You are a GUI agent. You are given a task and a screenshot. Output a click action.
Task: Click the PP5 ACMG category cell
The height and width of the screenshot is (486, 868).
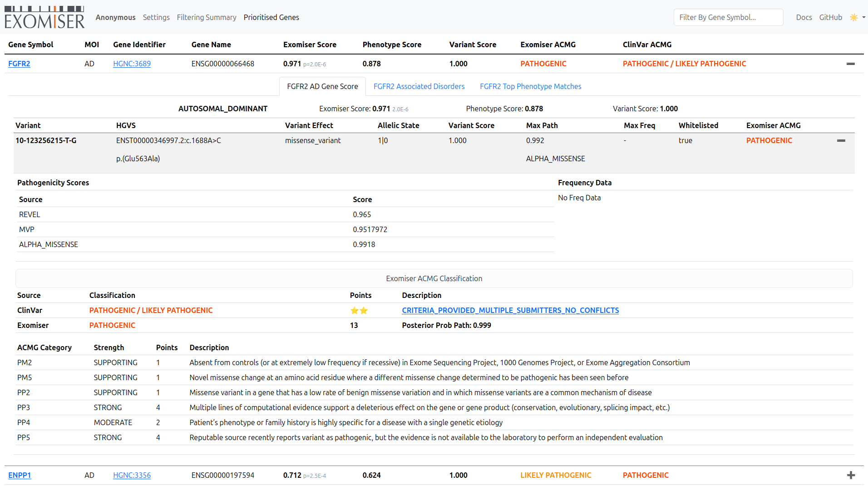24,437
